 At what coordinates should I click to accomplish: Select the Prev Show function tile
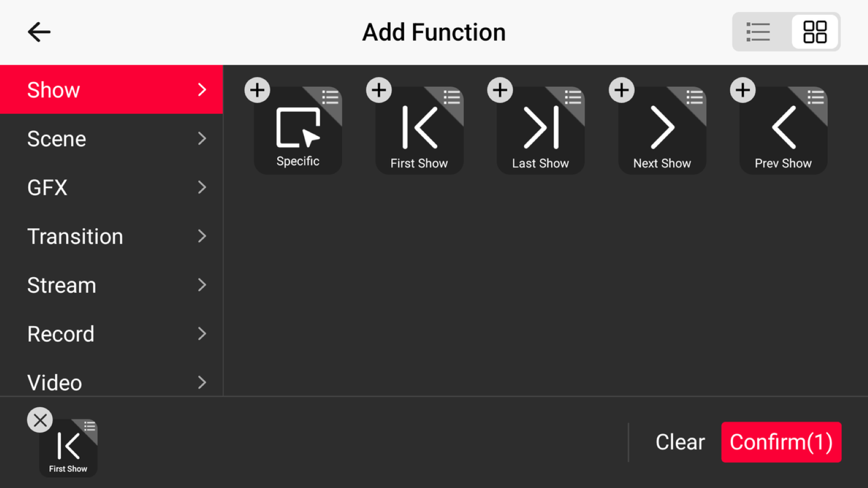coord(783,131)
